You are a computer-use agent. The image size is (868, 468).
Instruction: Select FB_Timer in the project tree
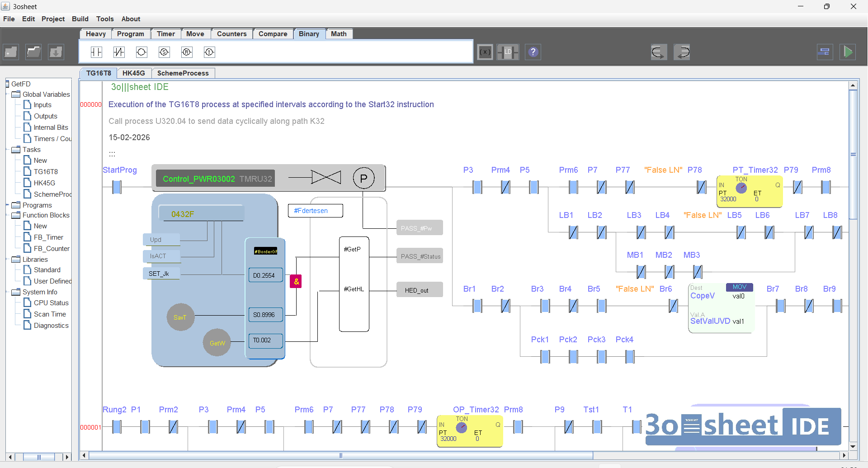point(48,237)
